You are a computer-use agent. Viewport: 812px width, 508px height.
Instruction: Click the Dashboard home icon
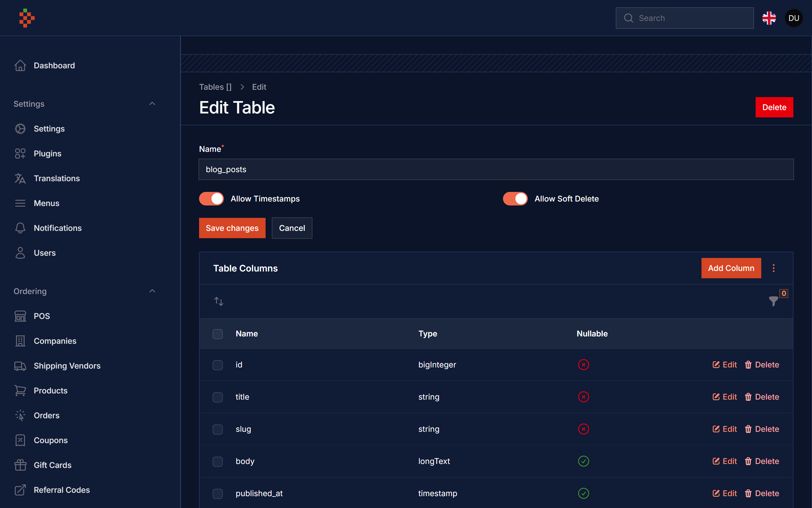[x=20, y=65]
